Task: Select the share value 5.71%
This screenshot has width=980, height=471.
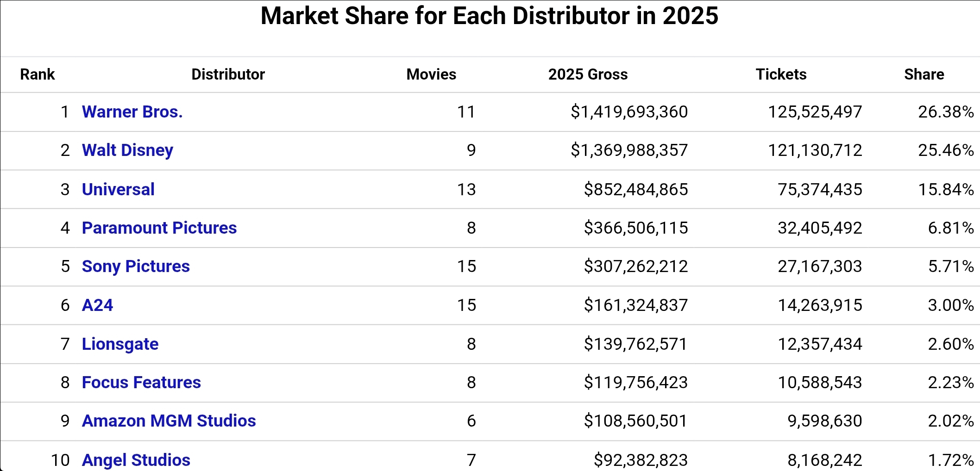Action: [951, 266]
